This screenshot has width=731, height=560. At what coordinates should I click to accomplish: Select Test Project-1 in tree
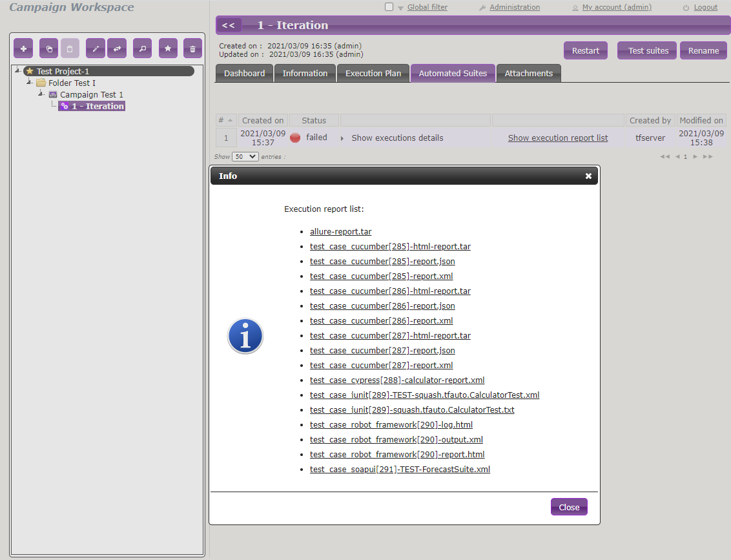(x=63, y=71)
